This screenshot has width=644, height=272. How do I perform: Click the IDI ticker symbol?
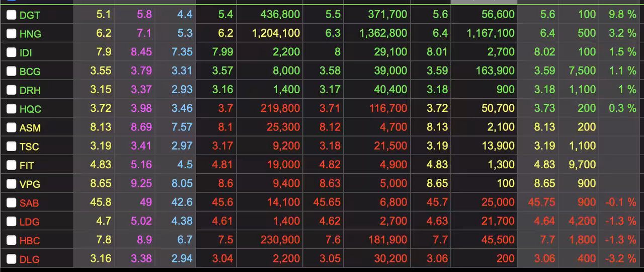[x=26, y=53]
